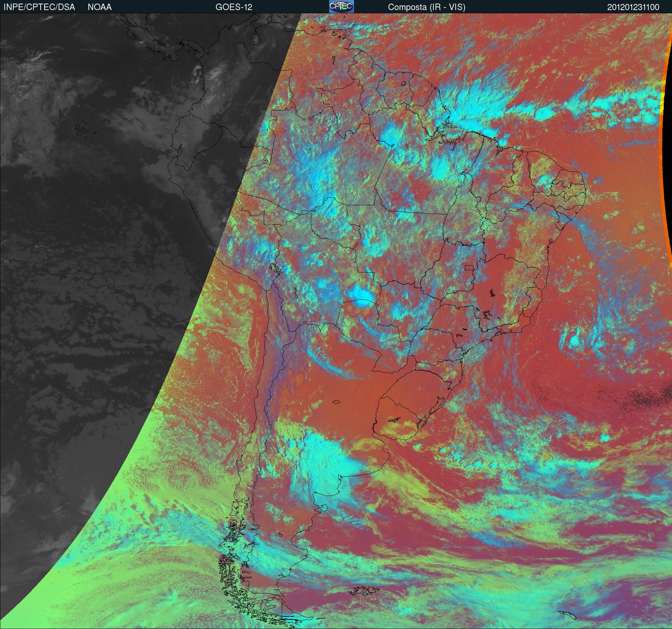Click the GOES-12 satellite label
672x629 pixels.
point(234,7)
